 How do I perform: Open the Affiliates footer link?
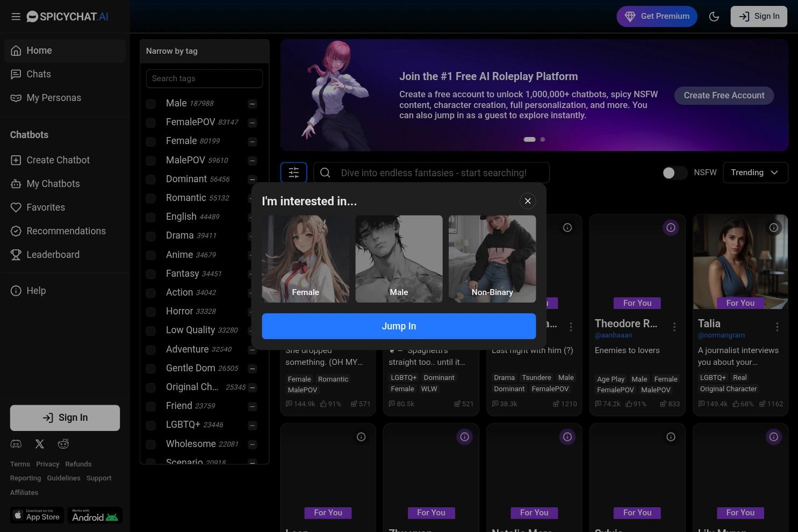click(x=24, y=493)
